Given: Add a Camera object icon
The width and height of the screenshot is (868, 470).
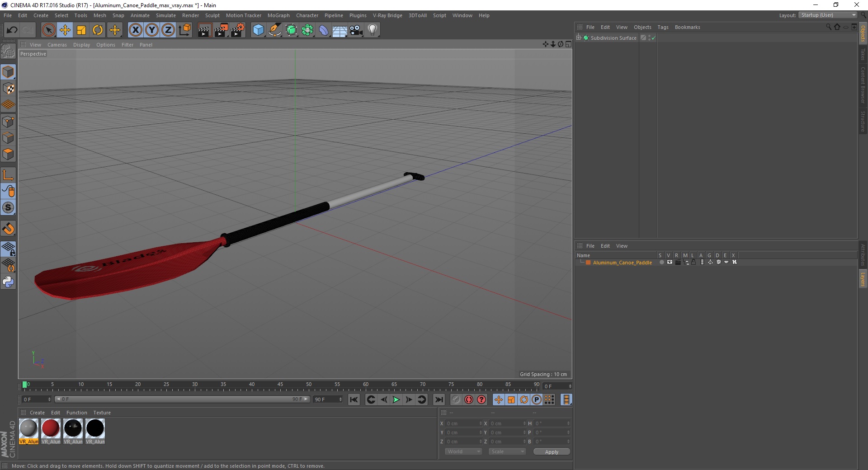Looking at the screenshot, I should click(x=356, y=30).
